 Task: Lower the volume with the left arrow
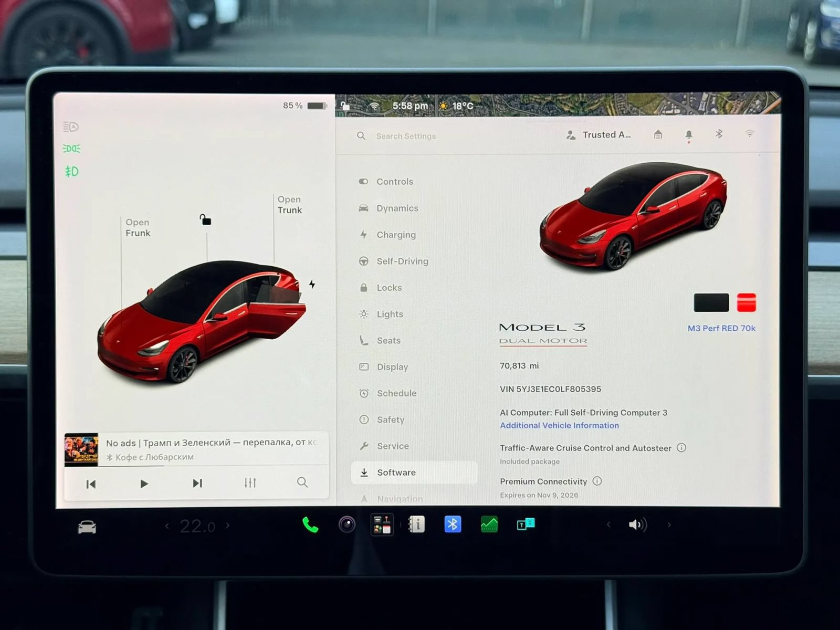(608, 524)
